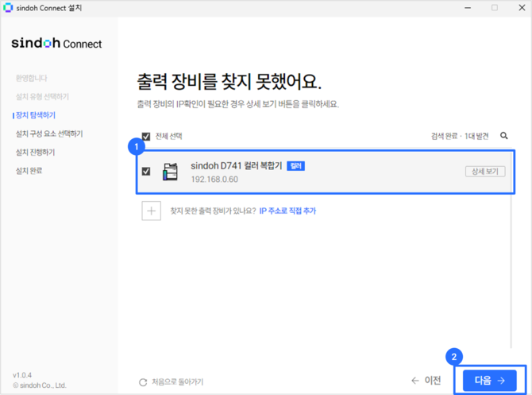Viewport: 532px width, 395px height.
Task: Click the device list vertical scrollbar
Action: click(x=511, y=249)
